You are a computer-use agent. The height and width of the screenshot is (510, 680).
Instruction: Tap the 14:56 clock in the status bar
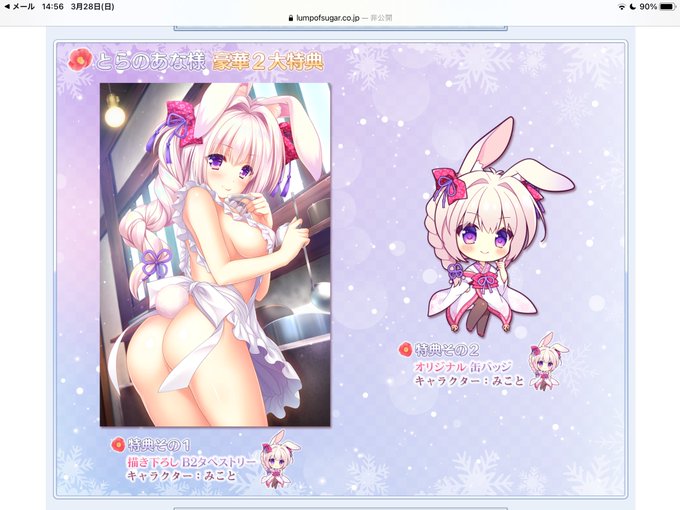coord(52,7)
